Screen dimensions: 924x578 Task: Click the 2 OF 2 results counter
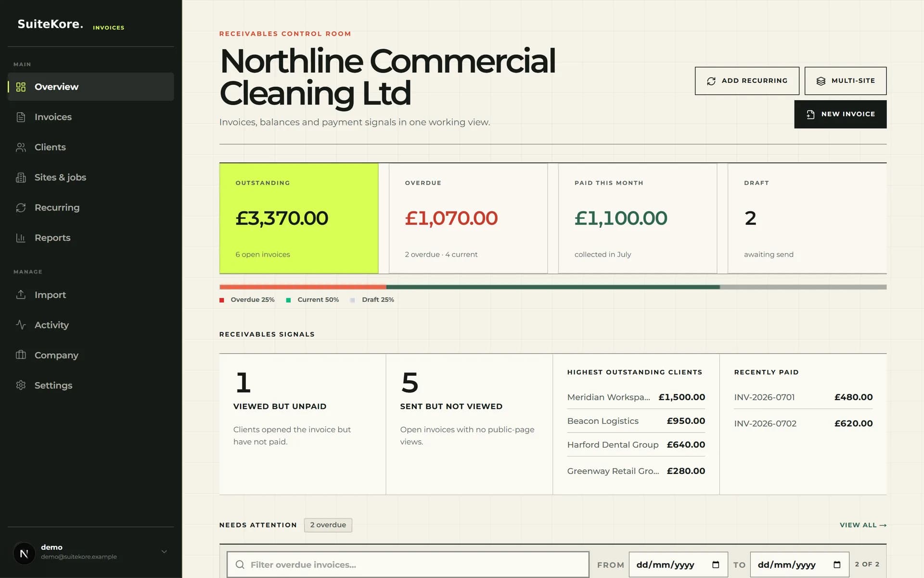(x=867, y=565)
